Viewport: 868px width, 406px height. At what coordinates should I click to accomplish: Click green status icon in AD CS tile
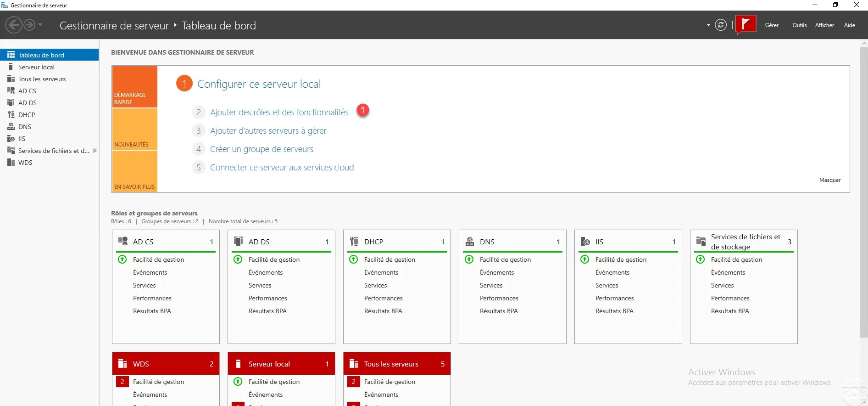[122, 259]
